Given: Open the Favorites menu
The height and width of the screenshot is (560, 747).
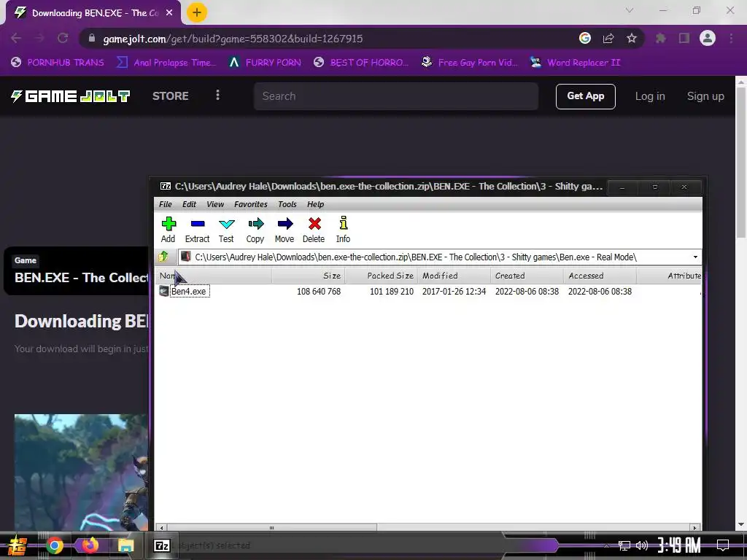Looking at the screenshot, I should (251, 204).
